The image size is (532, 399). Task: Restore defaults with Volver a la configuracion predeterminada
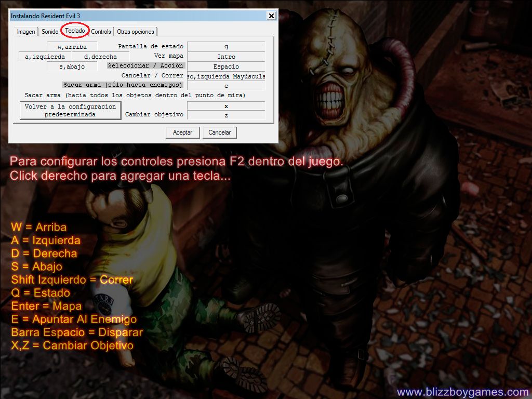click(x=70, y=111)
